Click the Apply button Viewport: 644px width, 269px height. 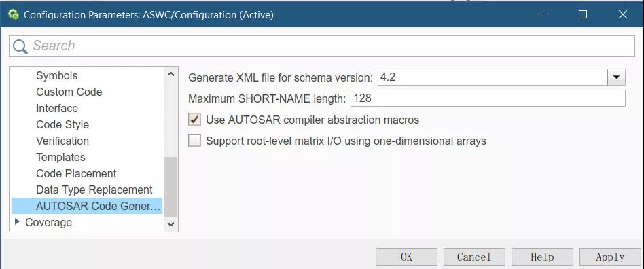610,257
